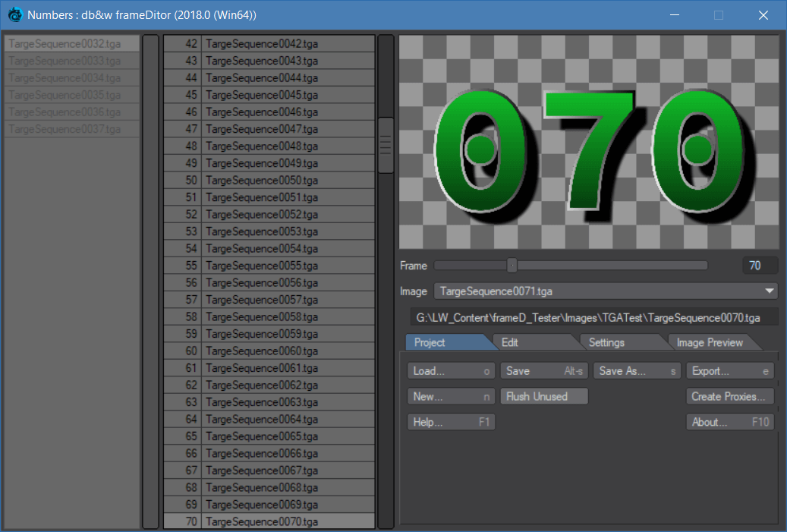Open Help... with its button

451,422
